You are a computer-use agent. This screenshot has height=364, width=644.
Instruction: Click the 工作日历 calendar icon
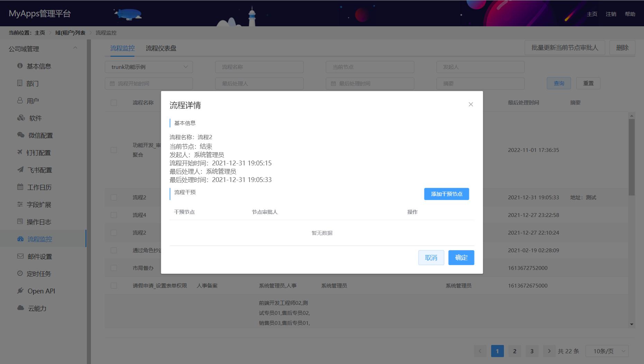(20, 187)
